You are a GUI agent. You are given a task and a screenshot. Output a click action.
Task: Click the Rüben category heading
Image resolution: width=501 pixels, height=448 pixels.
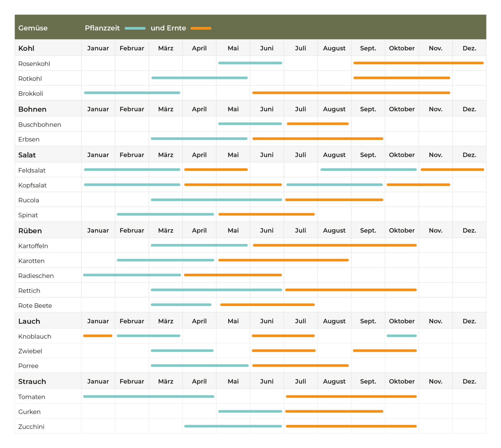pos(30,231)
